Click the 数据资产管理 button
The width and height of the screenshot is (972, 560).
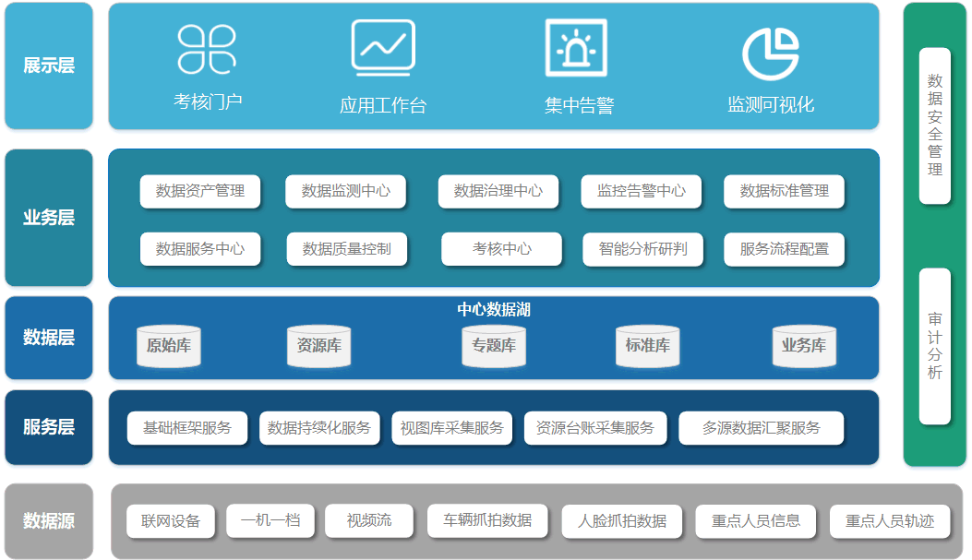pyautogui.click(x=200, y=191)
